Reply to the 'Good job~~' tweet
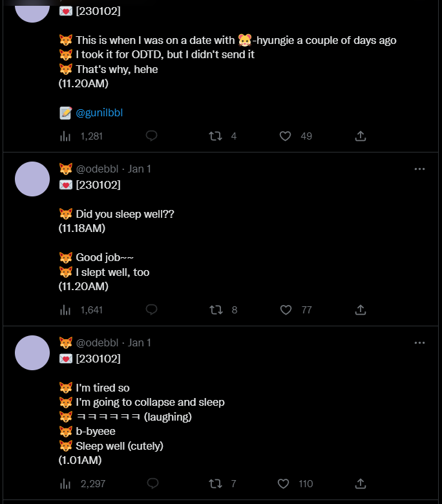 click(151, 310)
